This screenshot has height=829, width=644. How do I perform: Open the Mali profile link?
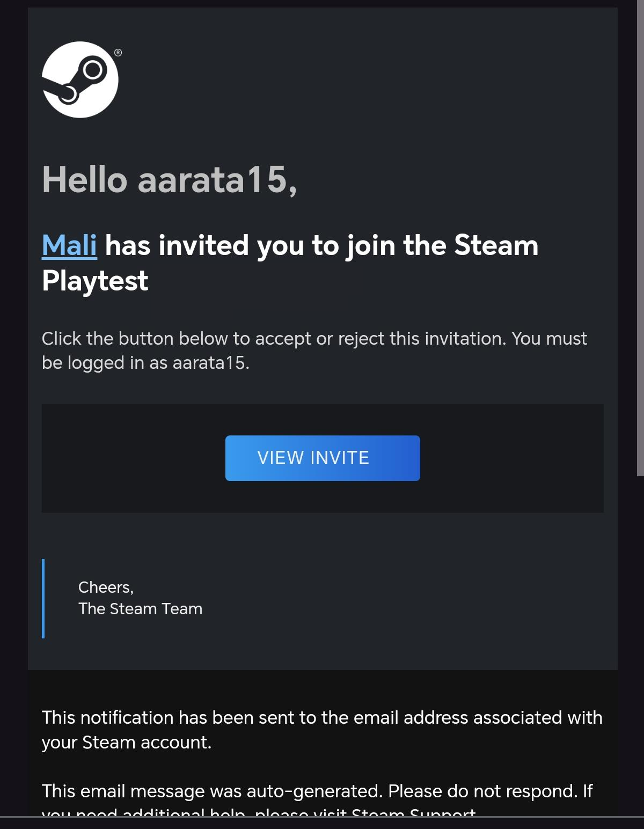click(x=69, y=245)
